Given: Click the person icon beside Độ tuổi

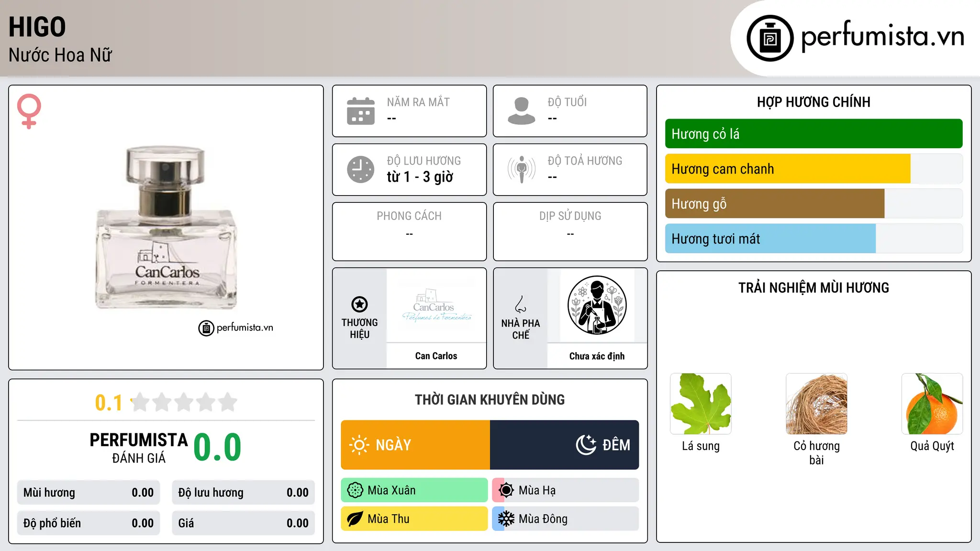Looking at the screenshot, I should [522, 111].
